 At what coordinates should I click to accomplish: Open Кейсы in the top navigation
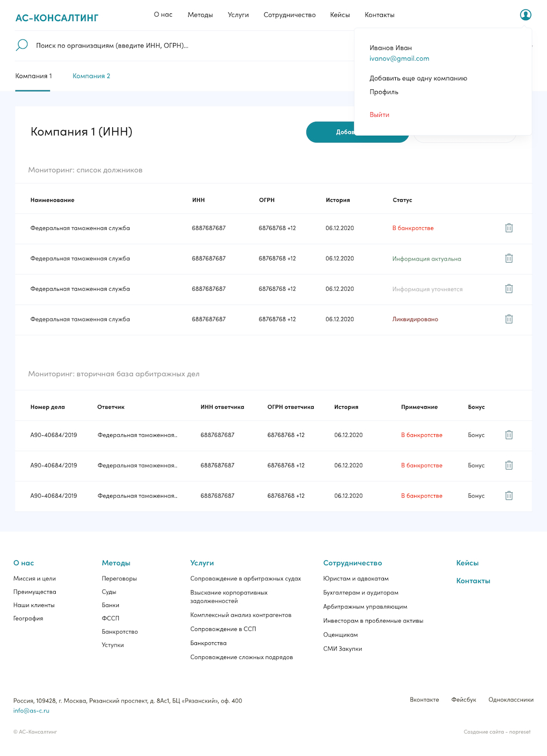[340, 15]
